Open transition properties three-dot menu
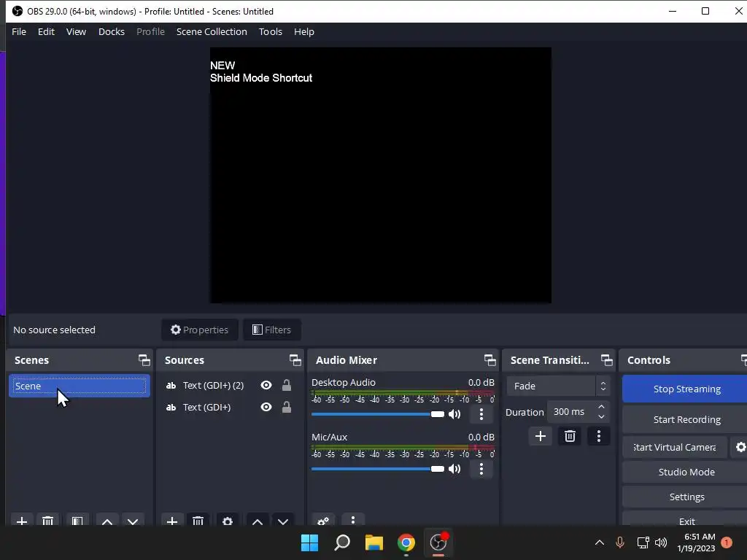Viewport: 747px width, 560px height. 599,436
